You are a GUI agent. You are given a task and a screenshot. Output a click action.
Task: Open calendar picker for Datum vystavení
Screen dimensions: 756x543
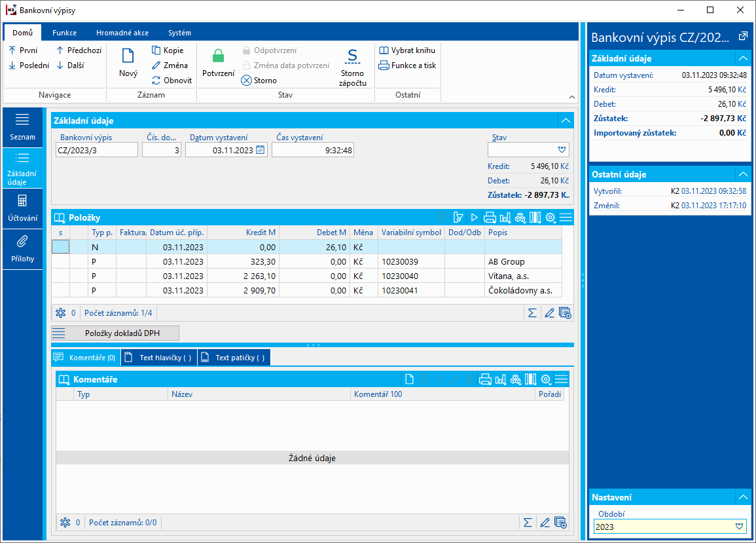pyautogui.click(x=260, y=150)
